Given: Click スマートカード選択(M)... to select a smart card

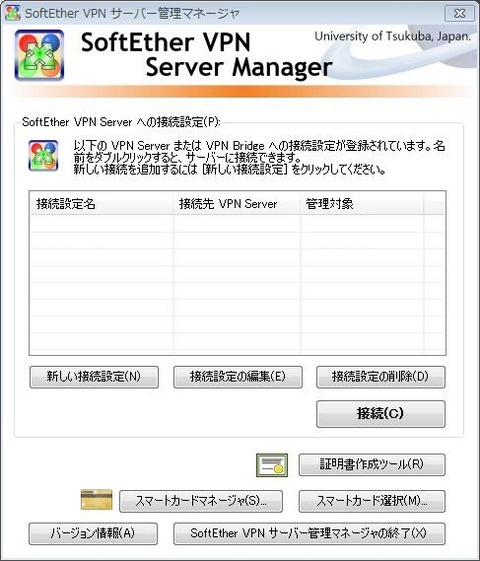Looking at the screenshot, I should pos(372,501).
